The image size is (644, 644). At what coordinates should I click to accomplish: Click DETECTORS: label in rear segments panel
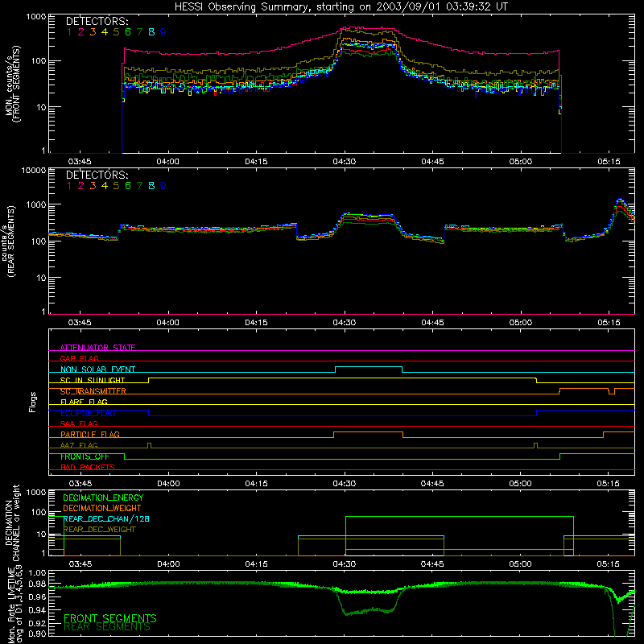point(97,175)
